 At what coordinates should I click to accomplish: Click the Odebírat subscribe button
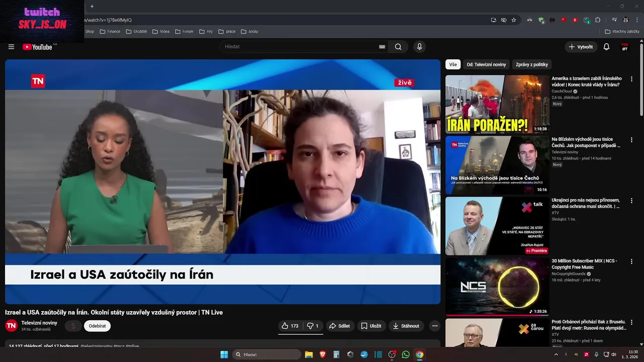97,326
